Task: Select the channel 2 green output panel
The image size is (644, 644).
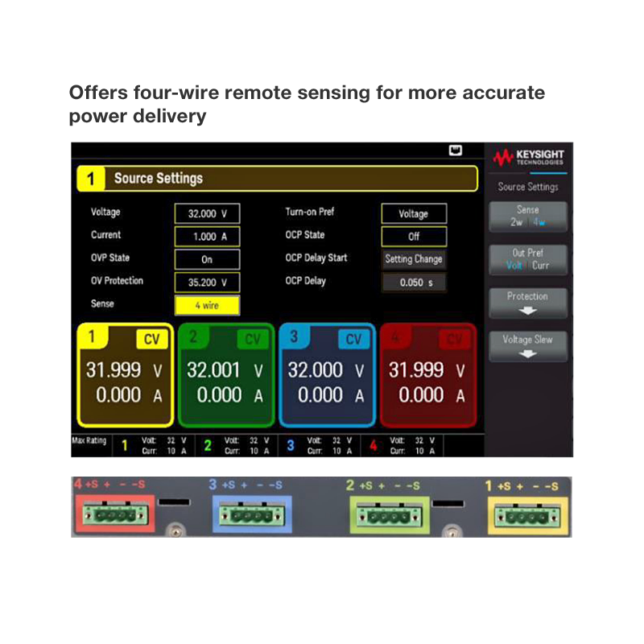Action: coord(226,375)
